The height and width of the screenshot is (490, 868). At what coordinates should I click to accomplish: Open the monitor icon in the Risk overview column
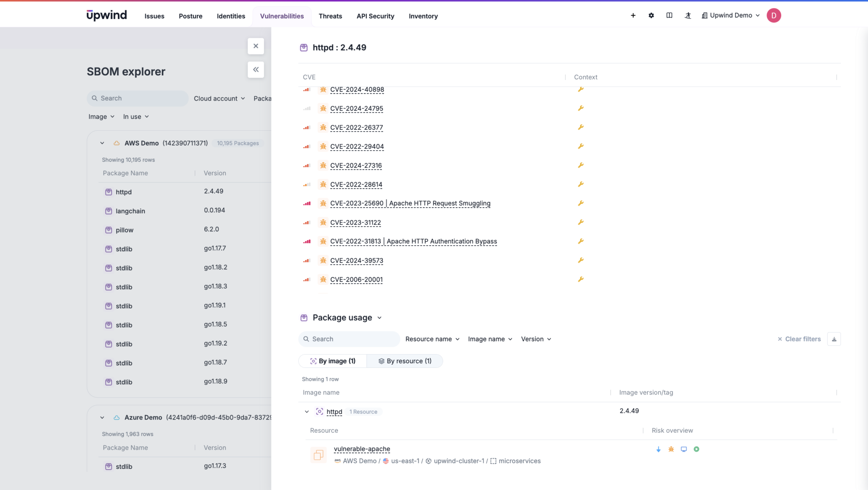tap(684, 449)
